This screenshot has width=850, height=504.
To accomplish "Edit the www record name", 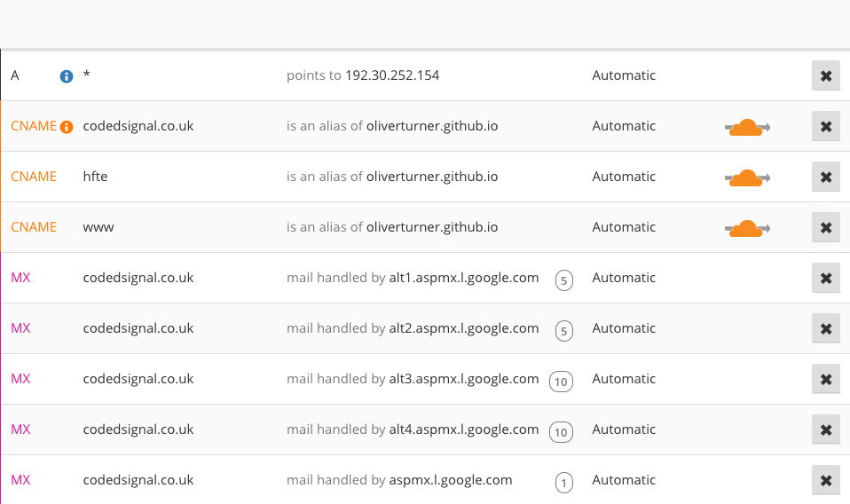I will pos(98,228).
